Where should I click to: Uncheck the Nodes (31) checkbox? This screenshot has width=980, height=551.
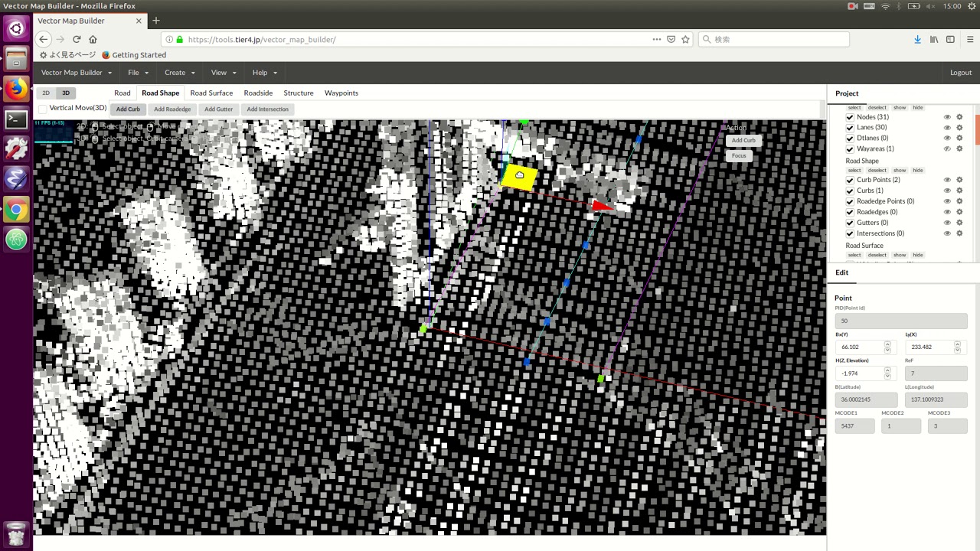pos(850,117)
